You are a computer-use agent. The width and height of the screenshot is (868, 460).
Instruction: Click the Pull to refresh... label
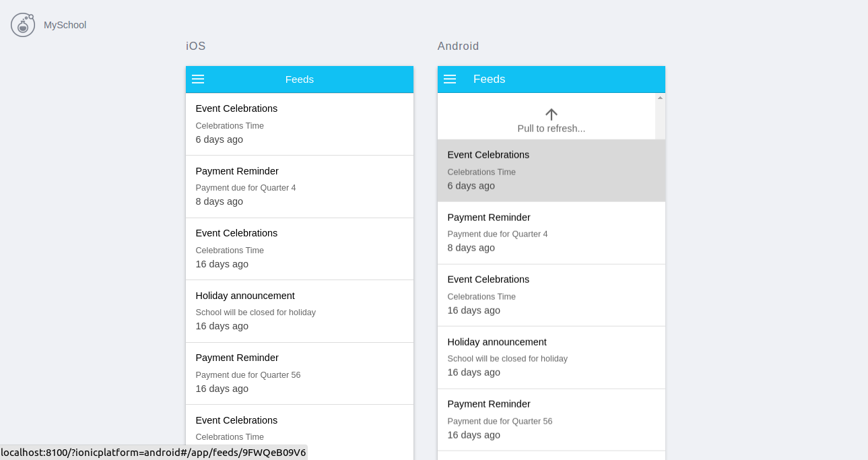click(552, 129)
